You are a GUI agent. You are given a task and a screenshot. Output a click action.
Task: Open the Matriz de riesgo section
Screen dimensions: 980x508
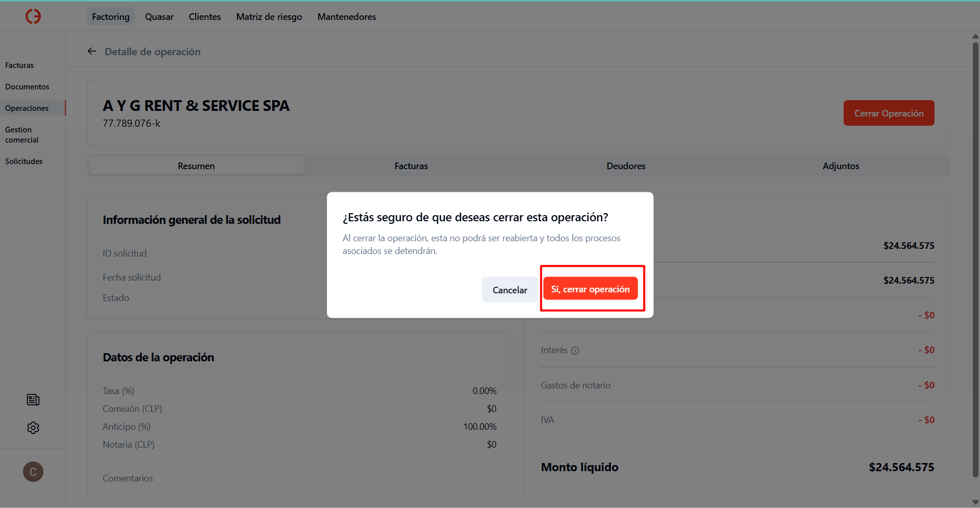(x=269, y=16)
